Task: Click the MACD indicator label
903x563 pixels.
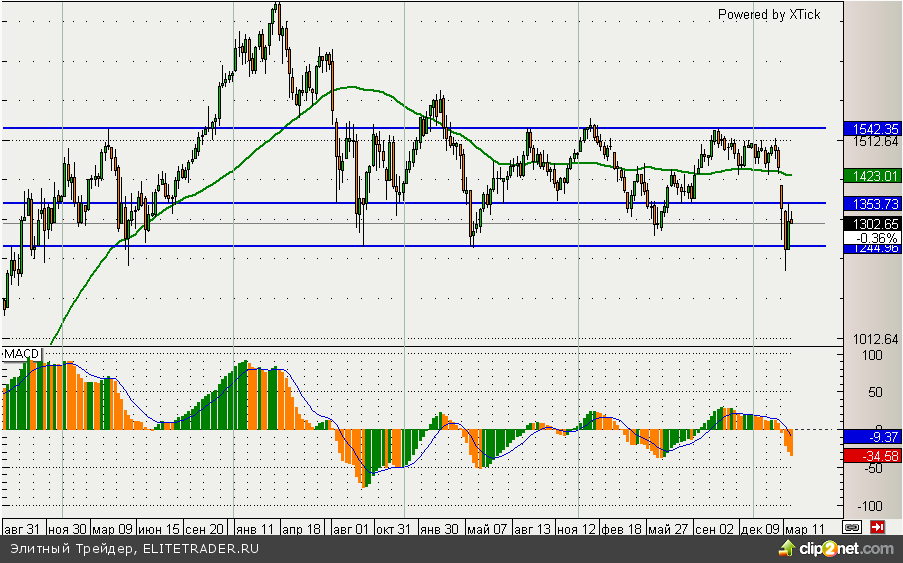Action: pos(19,354)
